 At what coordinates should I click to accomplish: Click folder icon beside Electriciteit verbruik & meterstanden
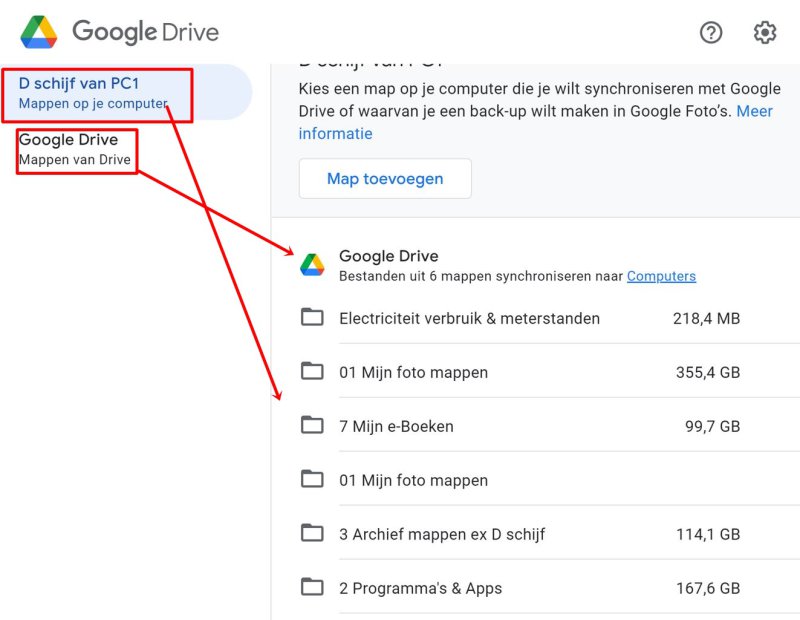click(312, 317)
